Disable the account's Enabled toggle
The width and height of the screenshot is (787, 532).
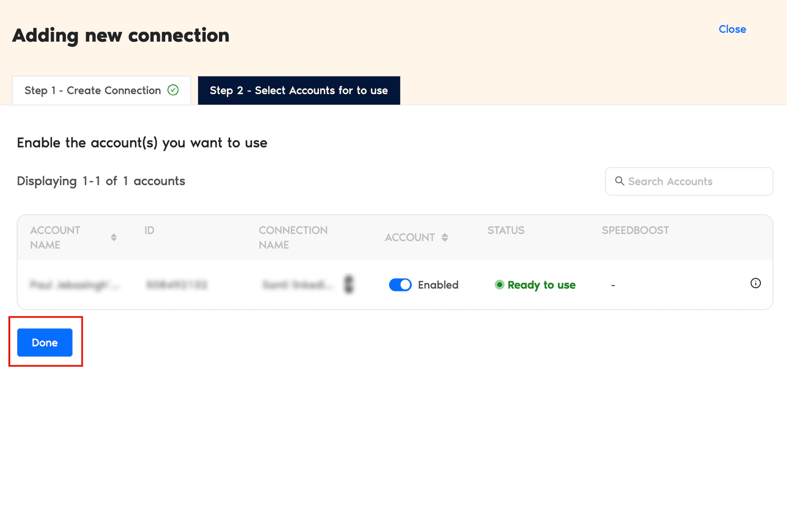tap(400, 284)
